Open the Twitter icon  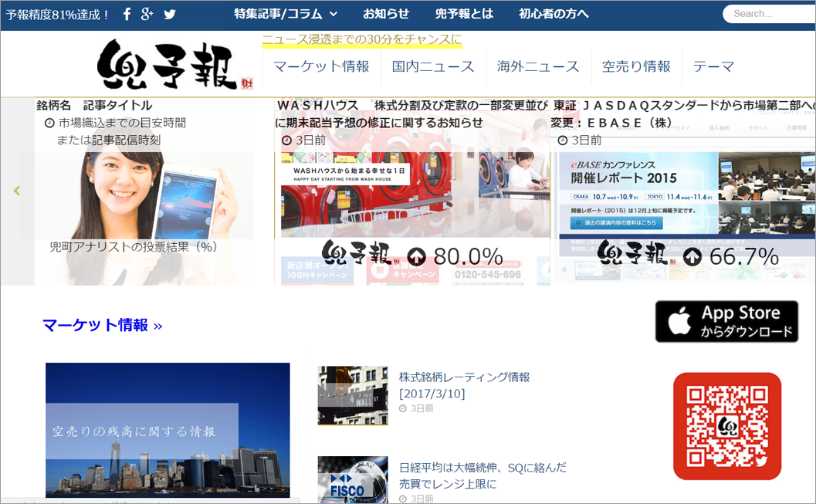169,13
